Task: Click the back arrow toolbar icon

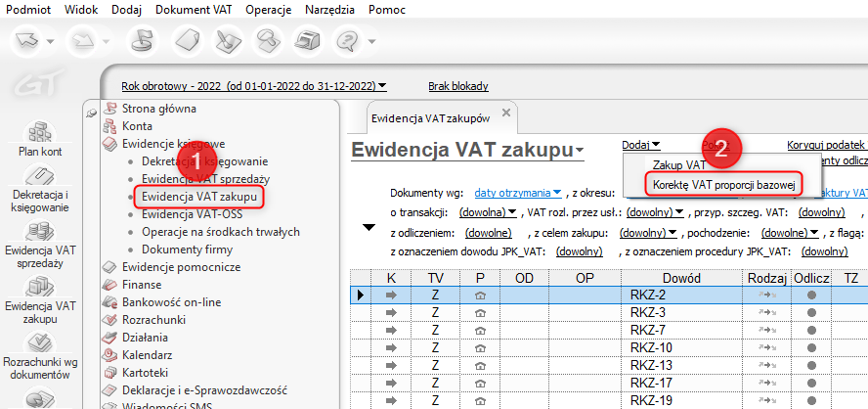Action: (27, 41)
